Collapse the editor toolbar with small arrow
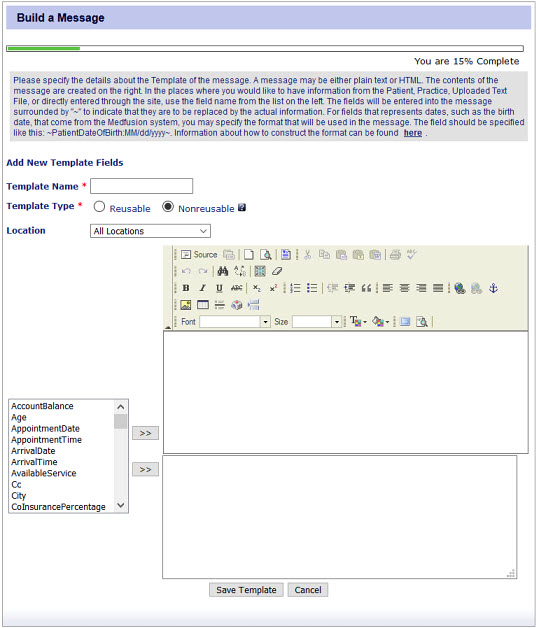The image size is (536, 628). (x=168, y=327)
